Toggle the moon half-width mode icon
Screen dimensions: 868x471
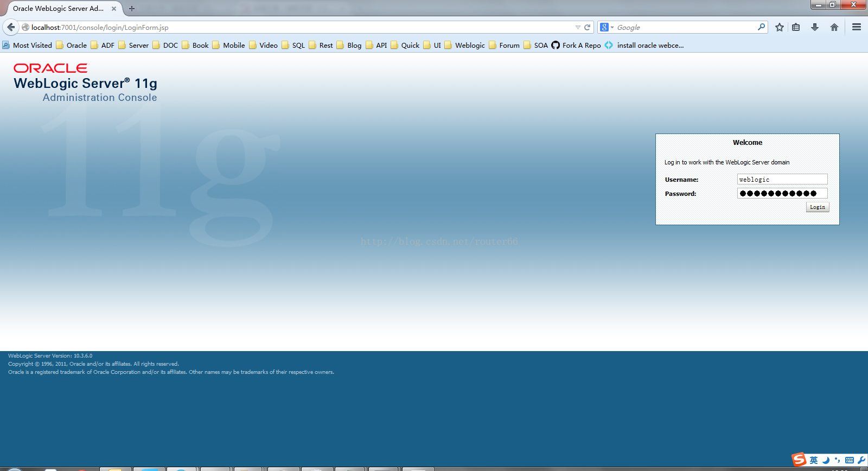pos(826,460)
